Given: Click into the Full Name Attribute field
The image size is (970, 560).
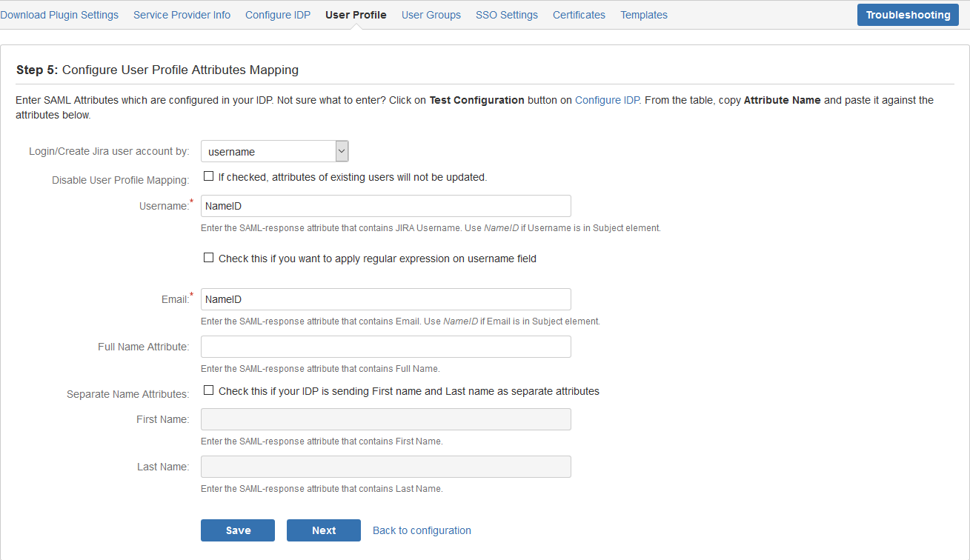Looking at the screenshot, I should click(x=385, y=347).
